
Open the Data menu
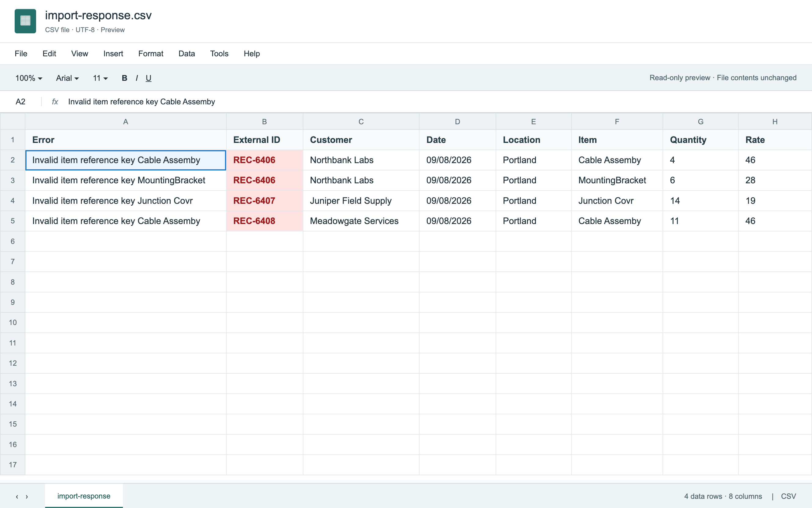186,54
